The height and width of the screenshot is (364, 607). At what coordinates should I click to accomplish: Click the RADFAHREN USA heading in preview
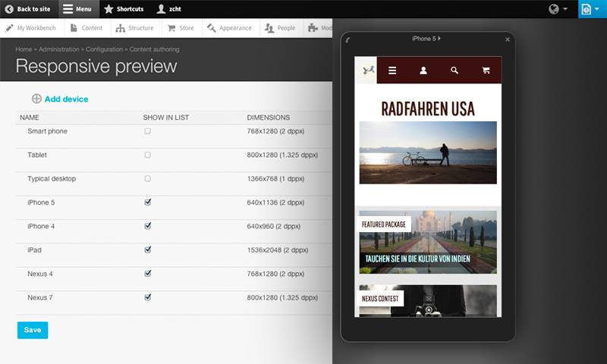pos(428,108)
